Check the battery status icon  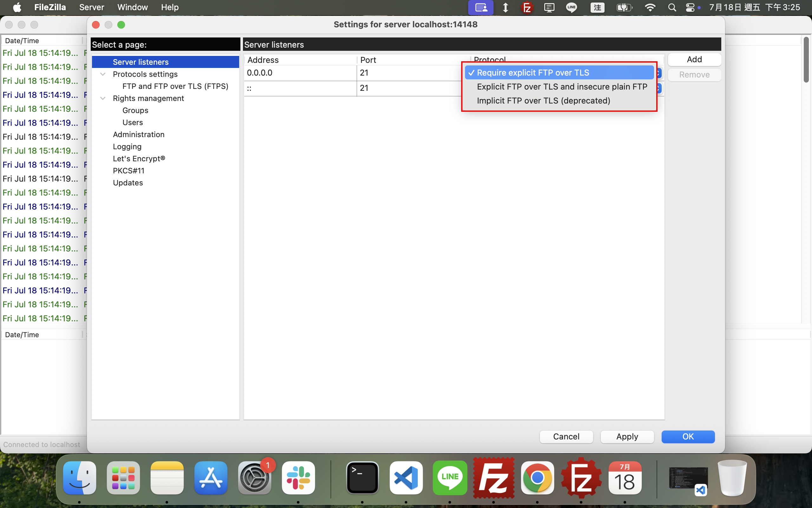tap(624, 7)
